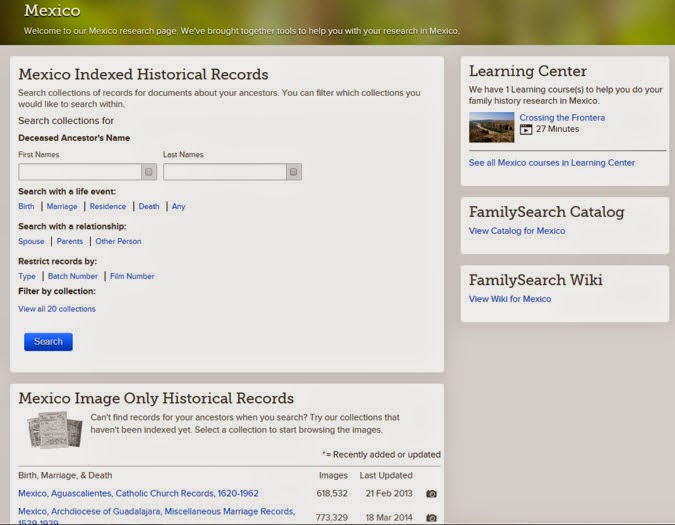Image resolution: width=675 pixels, height=525 pixels.
Task: Search with Other Person relationship
Action: [x=118, y=241]
